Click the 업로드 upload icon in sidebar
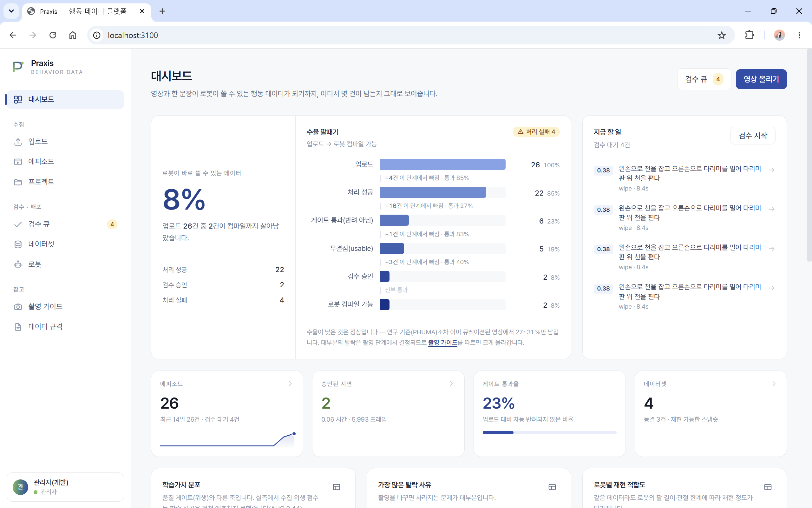Screen dimensions: 812x508 [18, 142]
